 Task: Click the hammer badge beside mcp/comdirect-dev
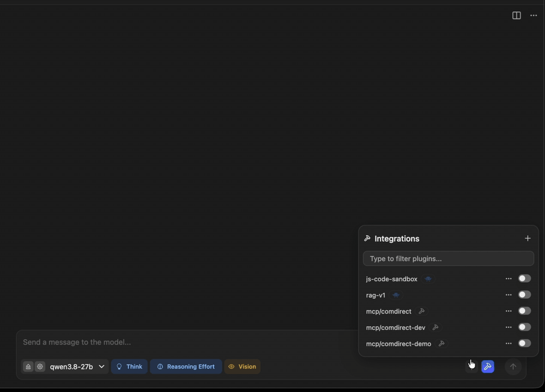click(435, 327)
